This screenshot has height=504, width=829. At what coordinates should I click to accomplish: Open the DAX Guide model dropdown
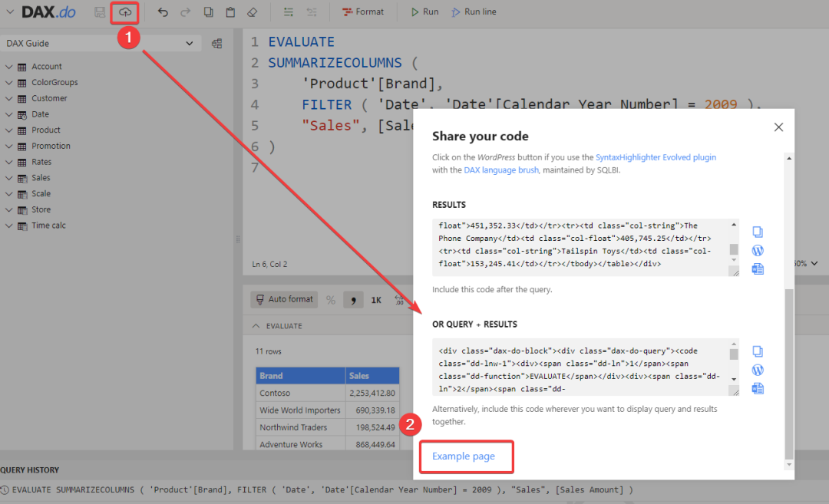tap(101, 43)
